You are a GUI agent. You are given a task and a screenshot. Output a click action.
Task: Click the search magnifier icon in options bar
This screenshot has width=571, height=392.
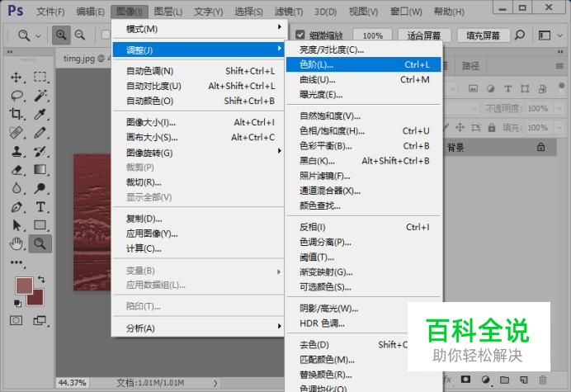point(520,35)
